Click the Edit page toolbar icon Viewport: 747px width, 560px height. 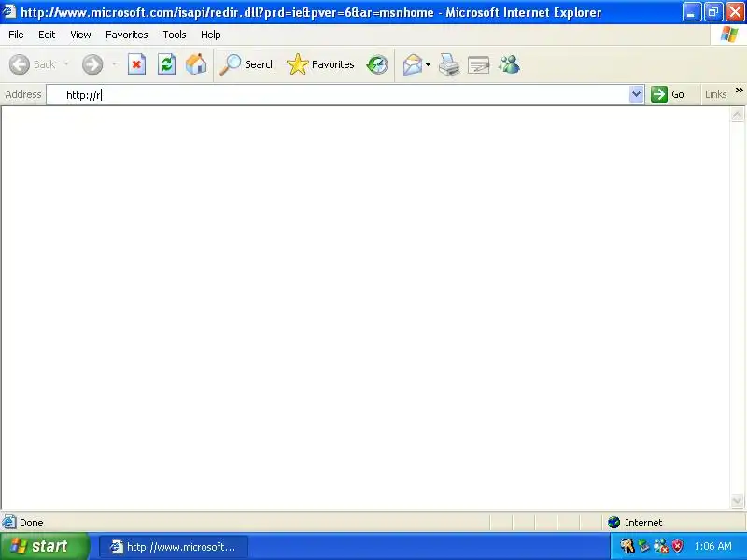coord(479,64)
